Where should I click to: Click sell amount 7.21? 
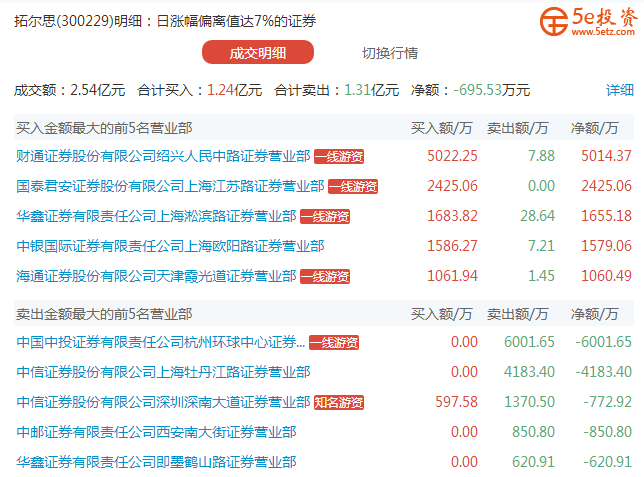click(541, 246)
